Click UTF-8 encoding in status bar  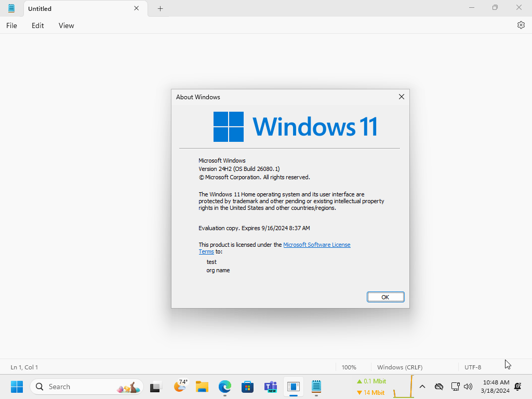pyautogui.click(x=473, y=367)
